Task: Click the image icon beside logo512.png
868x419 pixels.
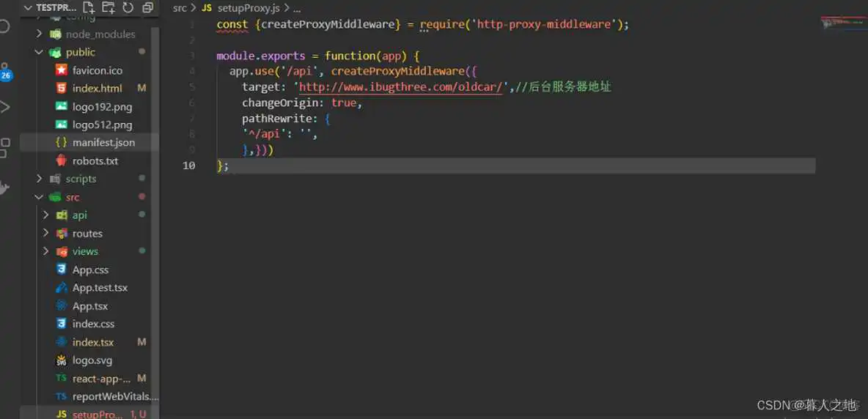Action: click(62, 125)
